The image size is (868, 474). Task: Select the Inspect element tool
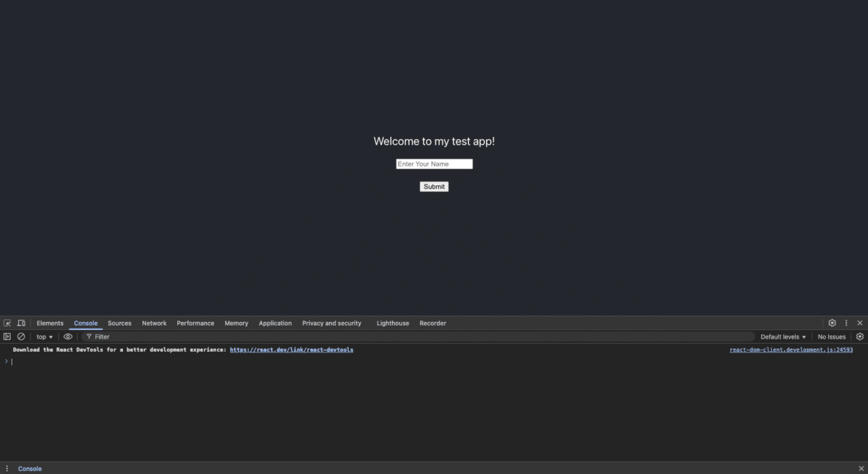pos(7,323)
